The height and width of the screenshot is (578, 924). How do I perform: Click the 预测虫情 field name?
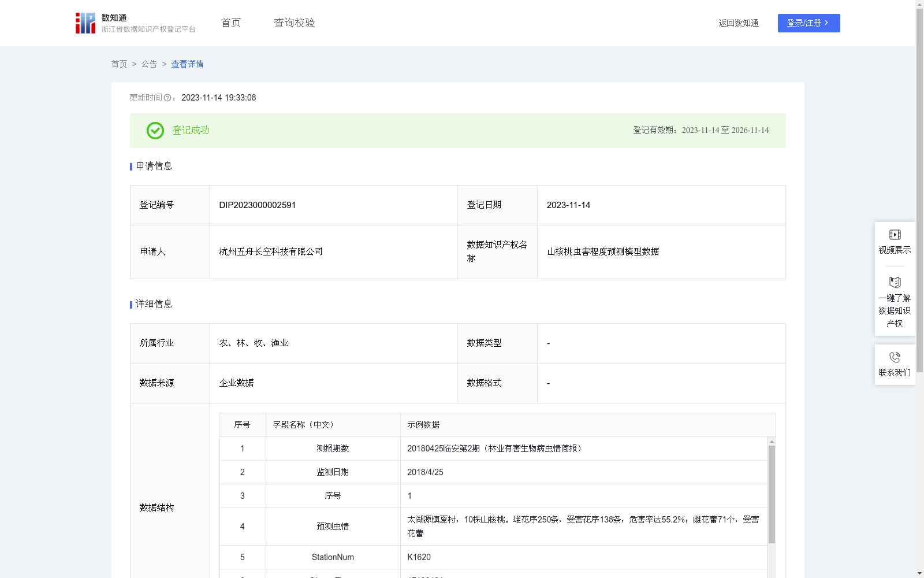333,527
